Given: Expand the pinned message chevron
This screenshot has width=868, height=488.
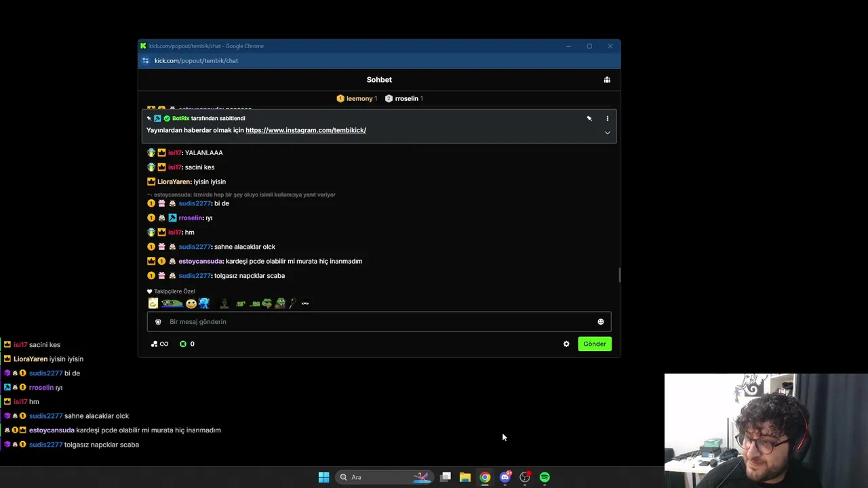Looking at the screenshot, I should (607, 133).
